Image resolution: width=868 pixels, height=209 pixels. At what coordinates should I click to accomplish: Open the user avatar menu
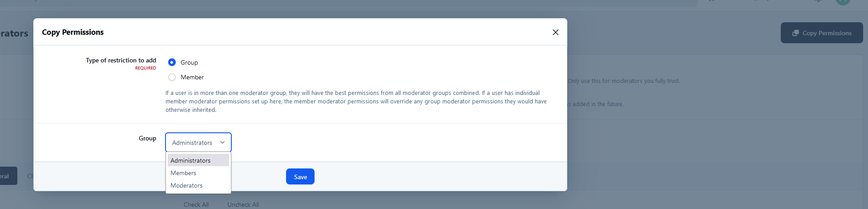pyautogui.click(x=843, y=2)
